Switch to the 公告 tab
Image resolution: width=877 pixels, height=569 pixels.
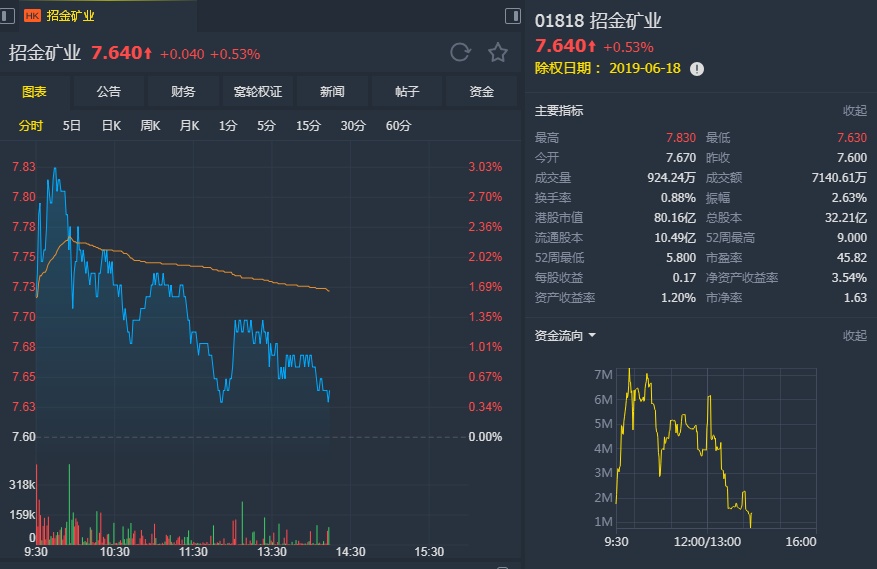[108, 92]
